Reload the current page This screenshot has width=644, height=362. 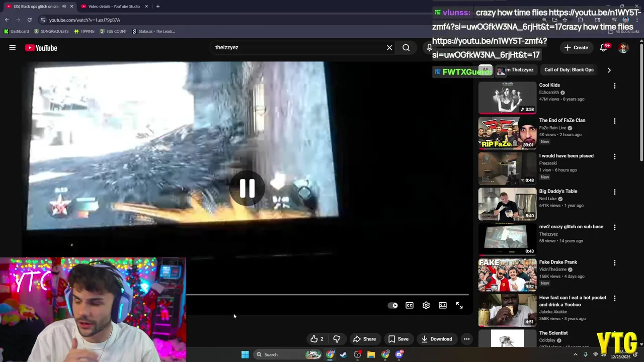[30, 20]
